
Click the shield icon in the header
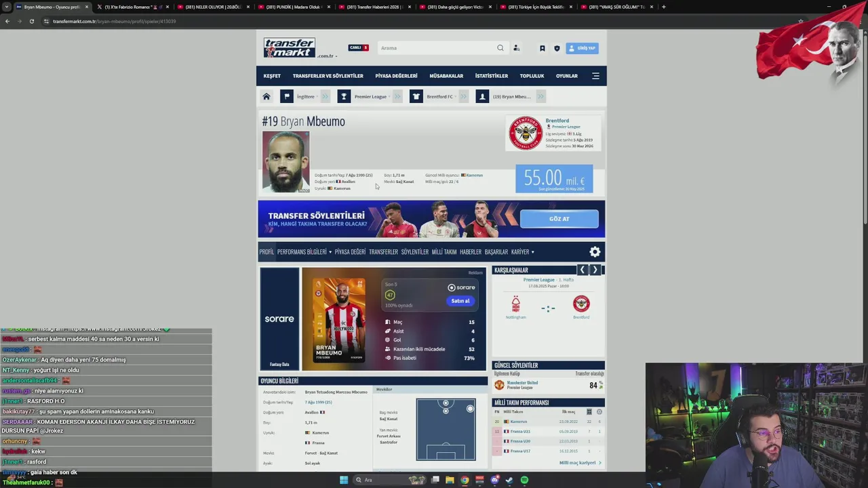557,48
